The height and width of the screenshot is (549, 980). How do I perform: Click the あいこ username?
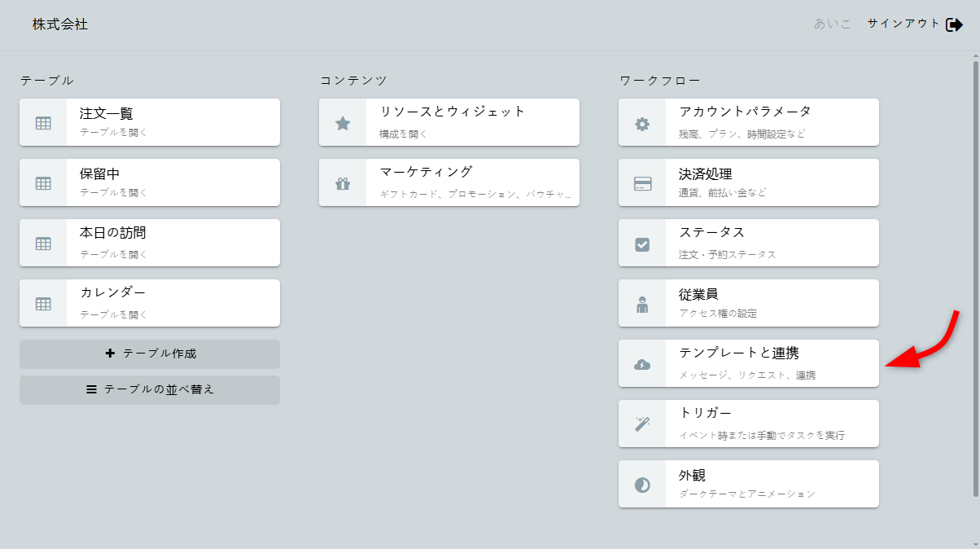pyautogui.click(x=832, y=24)
